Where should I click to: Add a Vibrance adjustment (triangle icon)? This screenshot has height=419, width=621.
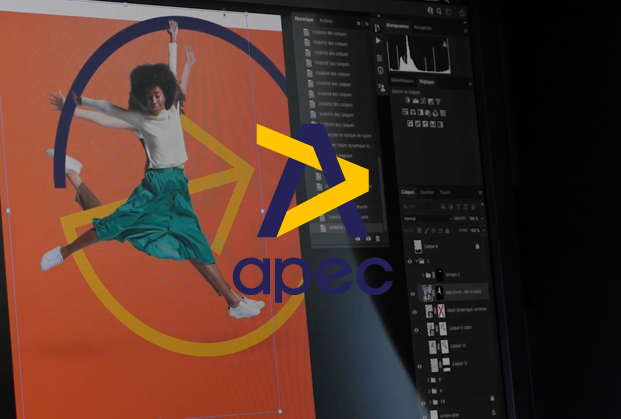pos(438,102)
